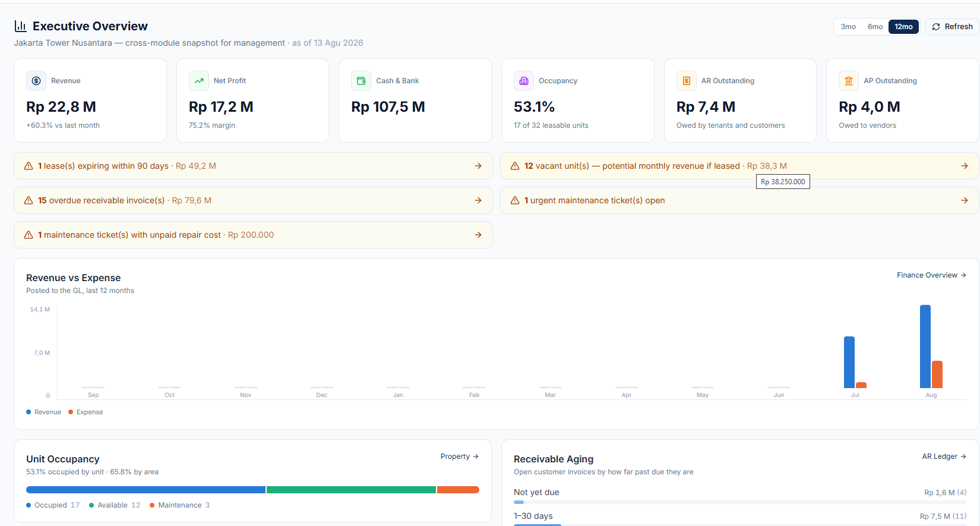Click the Refresh button
Image resolution: width=980 pixels, height=526 pixels.
tap(952, 27)
